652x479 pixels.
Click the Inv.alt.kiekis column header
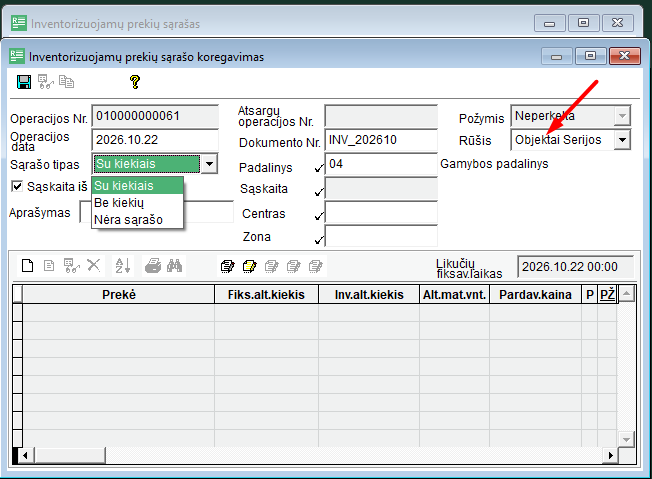click(369, 294)
